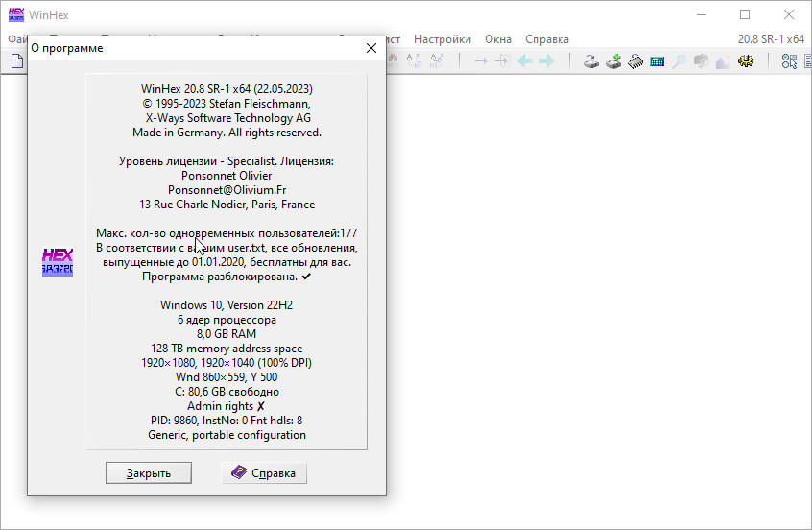Click the Windows 10, Version 22H2 line

(227, 305)
